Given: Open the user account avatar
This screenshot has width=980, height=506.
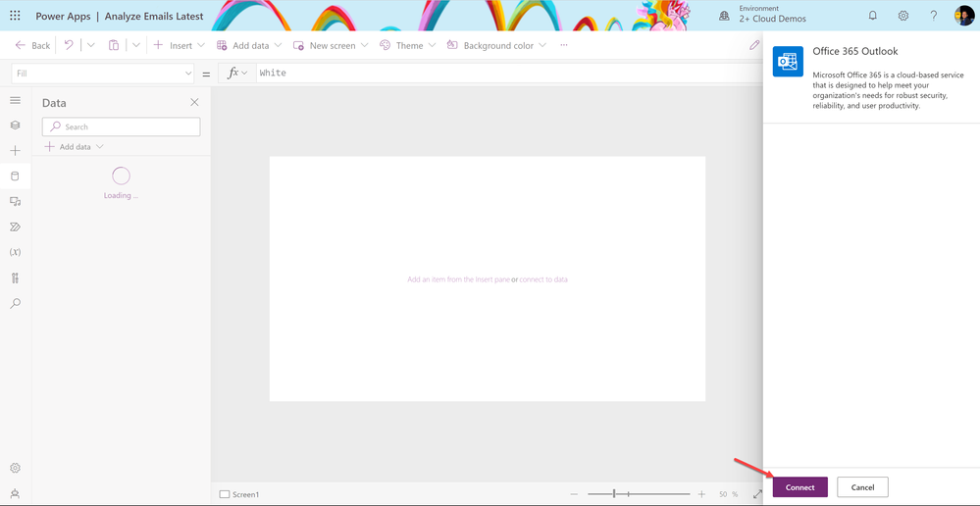Looking at the screenshot, I should click(963, 16).
